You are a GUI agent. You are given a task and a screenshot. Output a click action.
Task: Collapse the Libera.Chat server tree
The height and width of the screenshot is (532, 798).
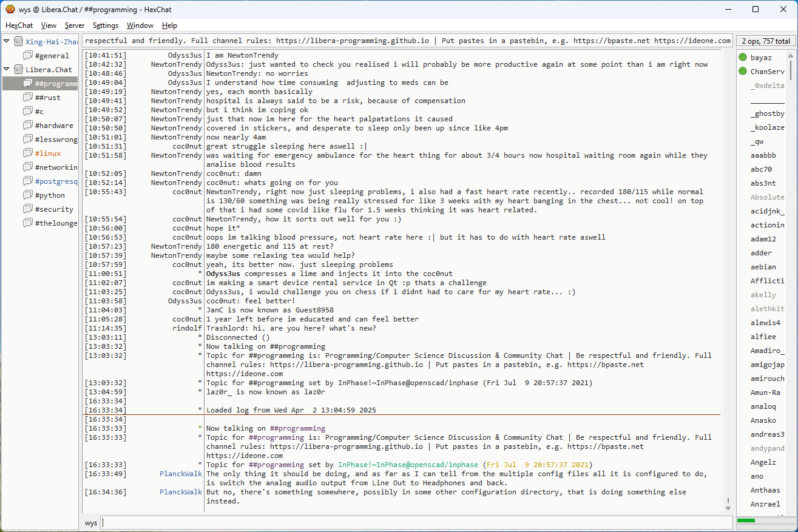(7, 70)
